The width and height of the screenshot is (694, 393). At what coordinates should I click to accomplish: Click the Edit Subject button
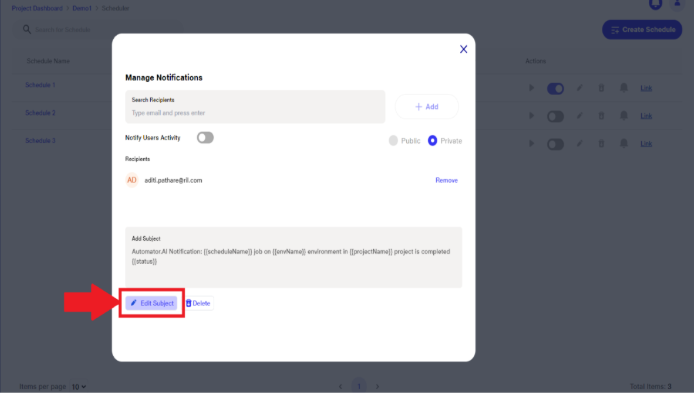coord(152,303)
